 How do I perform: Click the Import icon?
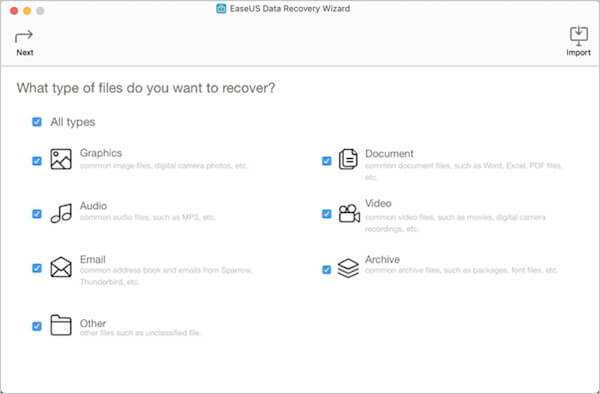click(579, 36)
